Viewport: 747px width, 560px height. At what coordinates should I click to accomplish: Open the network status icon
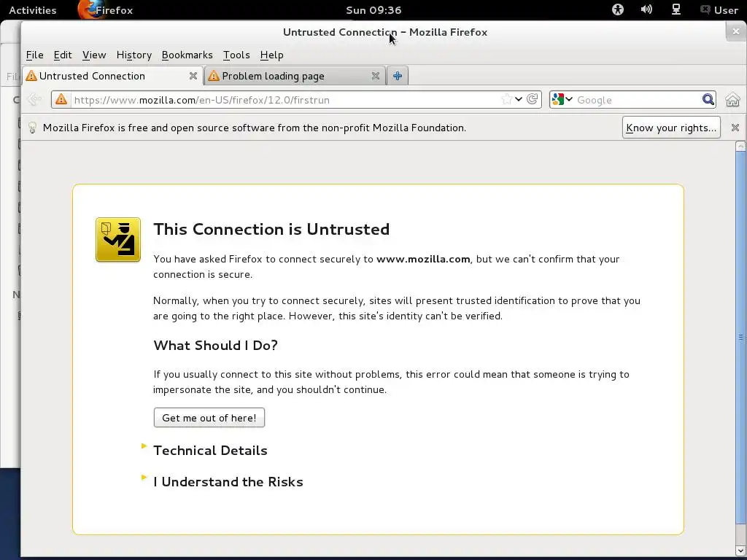coord(676,9)
